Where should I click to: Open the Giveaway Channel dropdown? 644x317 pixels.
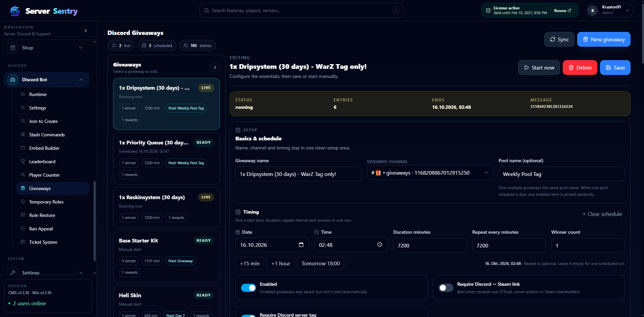point(430,173)
